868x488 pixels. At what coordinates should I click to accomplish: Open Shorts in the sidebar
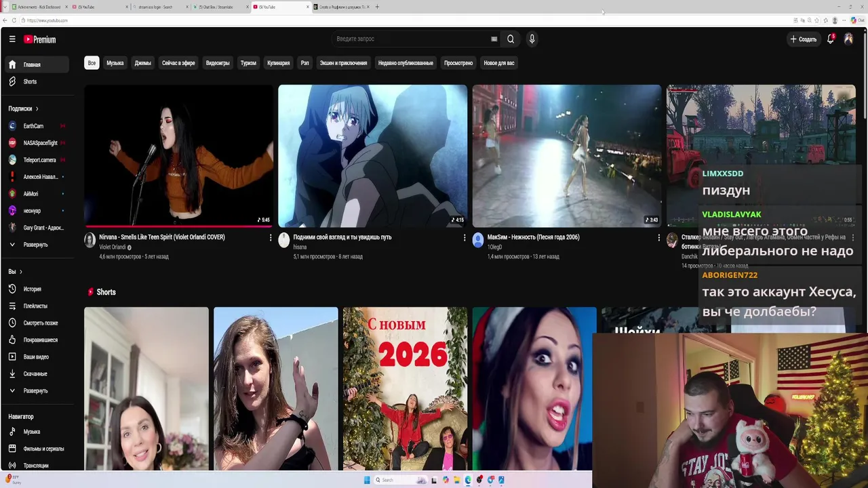pos(38,81)
